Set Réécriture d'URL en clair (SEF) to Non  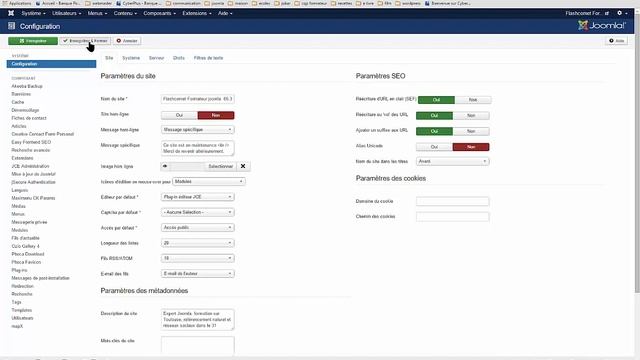point(473,100)
